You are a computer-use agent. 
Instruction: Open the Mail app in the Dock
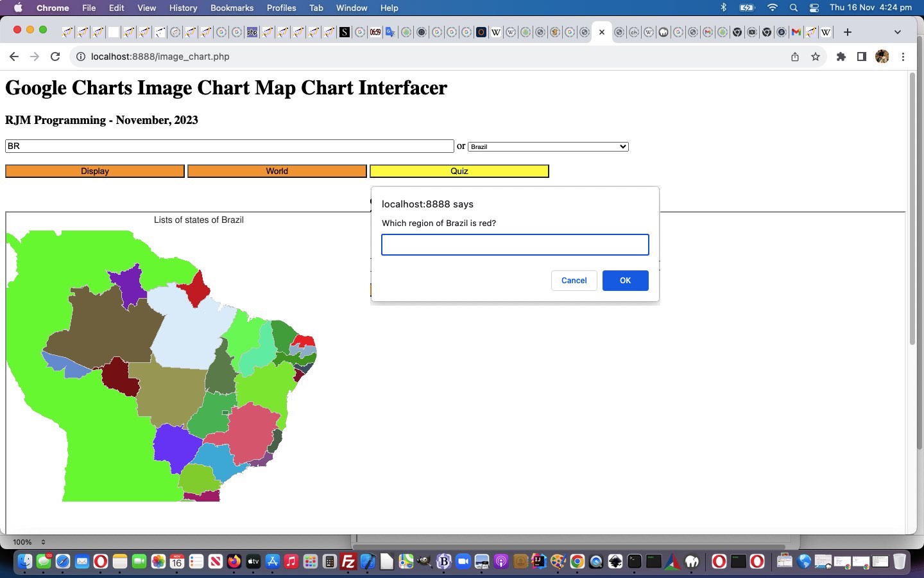(81, 562)
